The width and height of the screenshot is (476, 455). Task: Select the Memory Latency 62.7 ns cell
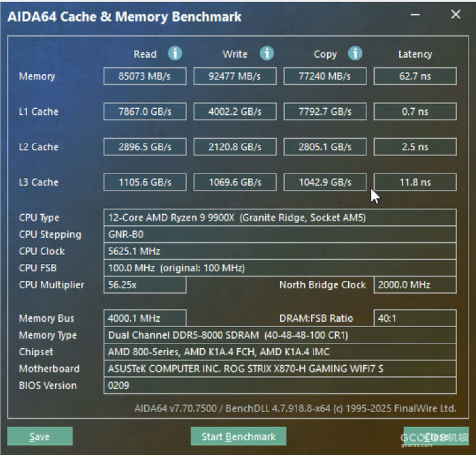coord(415,76)
